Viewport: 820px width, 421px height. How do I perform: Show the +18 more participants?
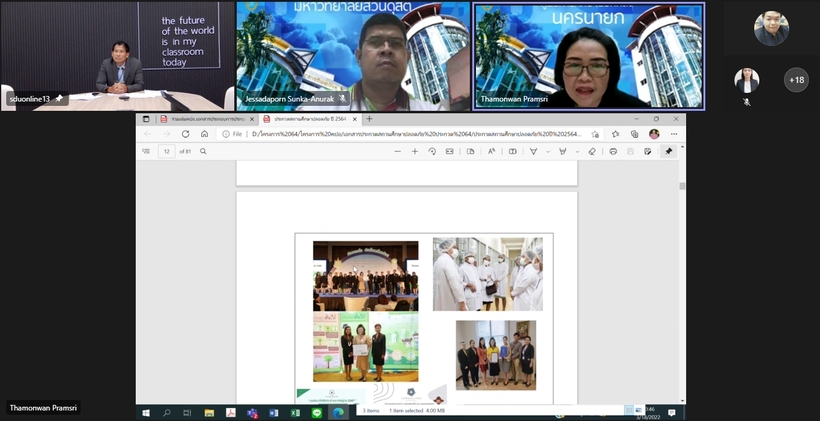click(x=796, y=80)
